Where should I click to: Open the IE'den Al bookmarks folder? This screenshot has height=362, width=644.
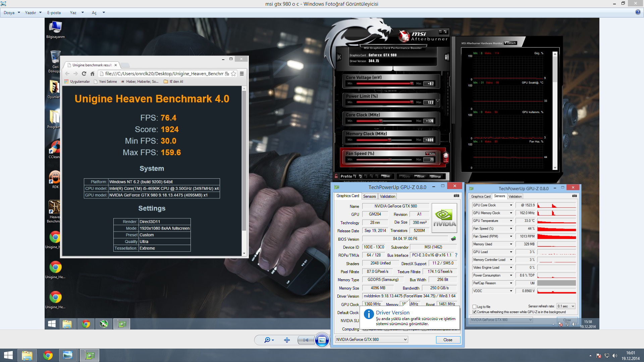tap(173, 81)
